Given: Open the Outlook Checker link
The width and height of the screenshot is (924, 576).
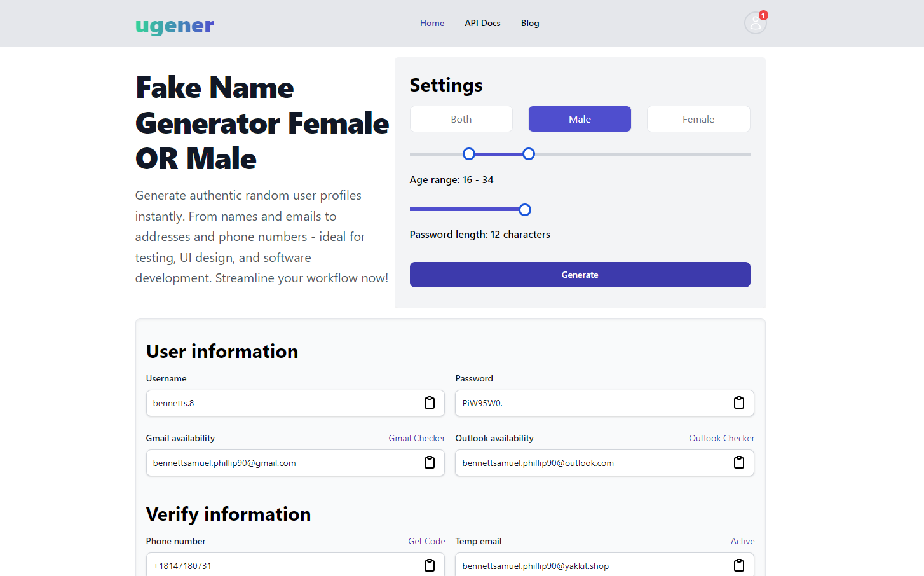Looking at the screenshot, I should [722, 438].
